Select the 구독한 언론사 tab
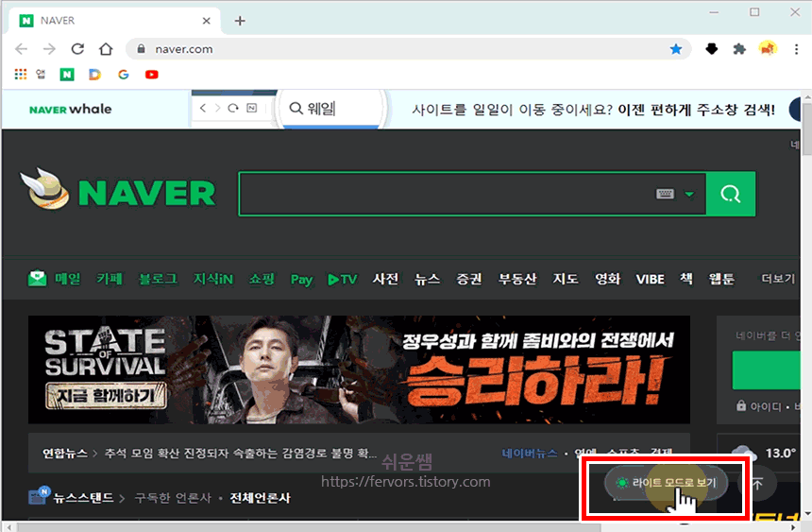This screenshot has width=812, height=532. click(173, 498)
